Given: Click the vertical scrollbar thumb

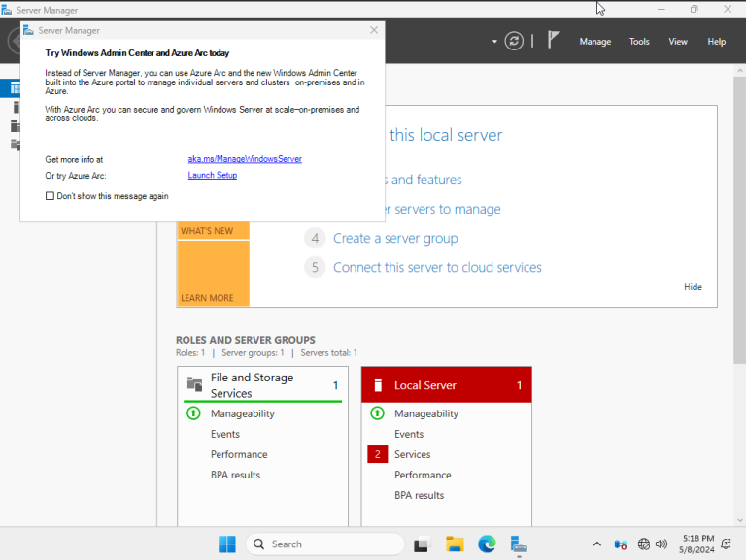Looking at the screenshot, I should tap(739, 220).
